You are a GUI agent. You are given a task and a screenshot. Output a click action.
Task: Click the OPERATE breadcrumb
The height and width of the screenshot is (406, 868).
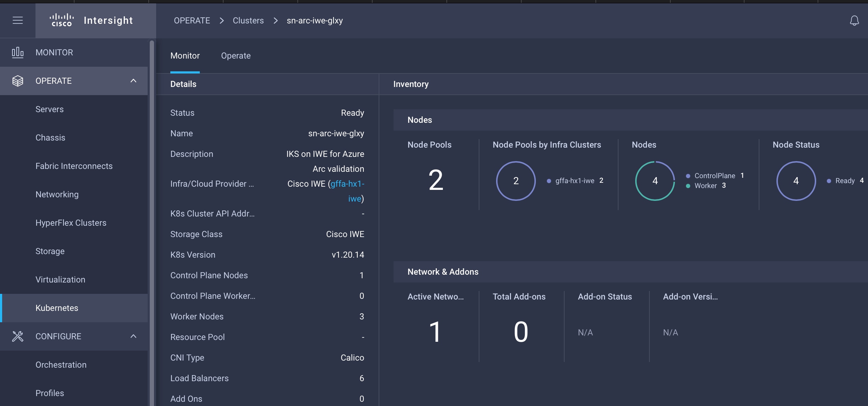192,21
